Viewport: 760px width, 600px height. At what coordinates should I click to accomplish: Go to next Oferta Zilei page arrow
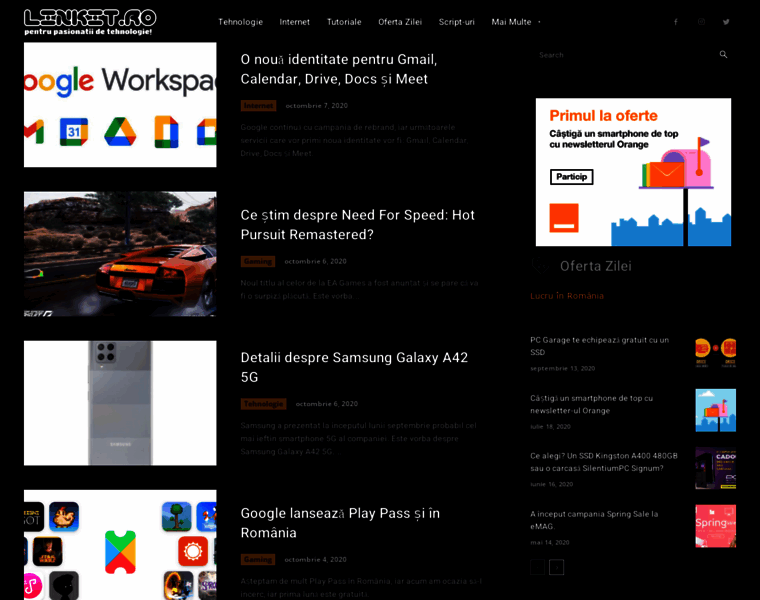click(x=556, y=567)
